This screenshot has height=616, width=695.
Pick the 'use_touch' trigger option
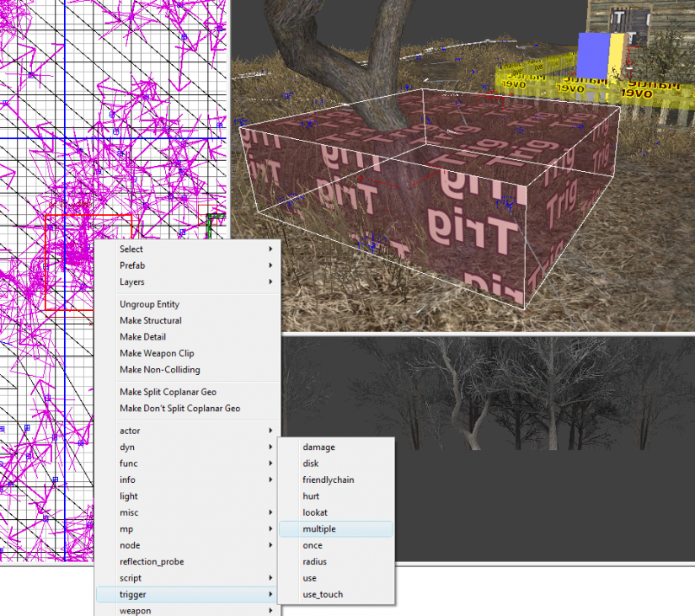323,595
